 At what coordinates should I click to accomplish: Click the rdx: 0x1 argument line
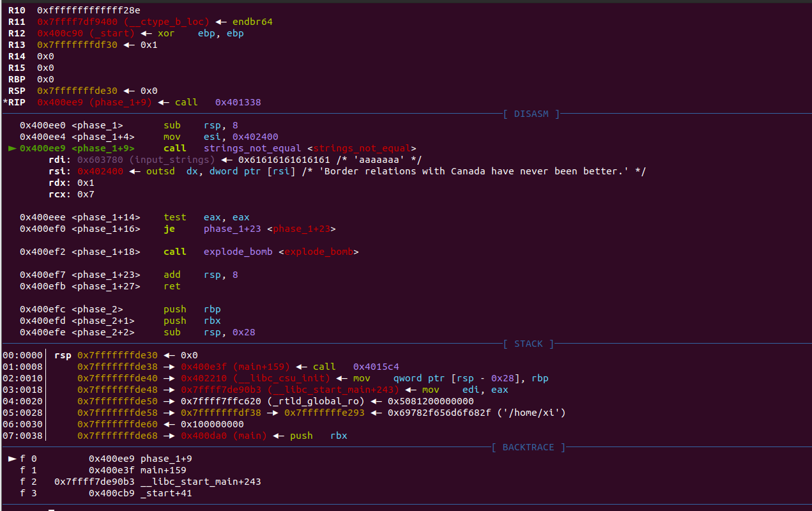tap(72, 183)
